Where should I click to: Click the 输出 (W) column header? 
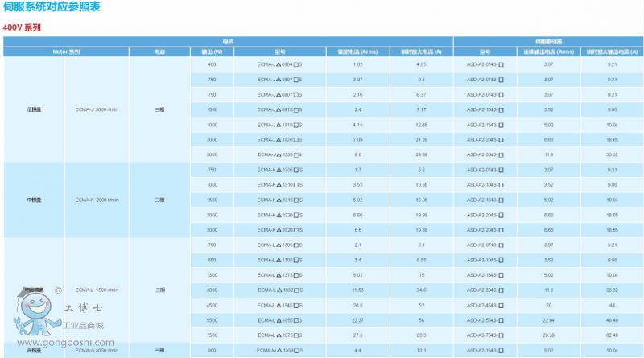pos(212,51)
